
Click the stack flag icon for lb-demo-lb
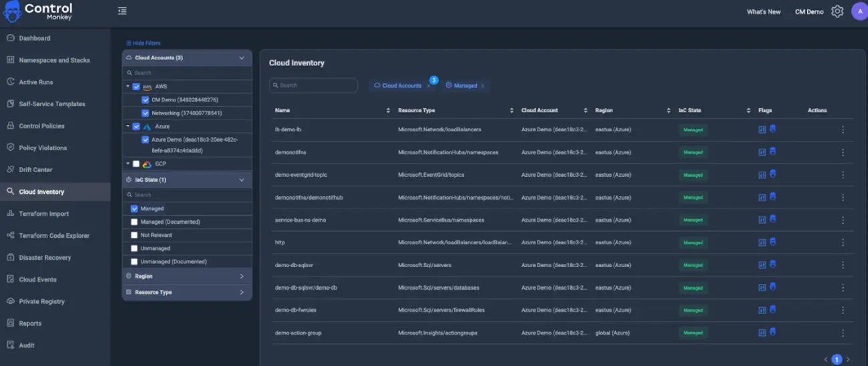click(x=762, y=130)
